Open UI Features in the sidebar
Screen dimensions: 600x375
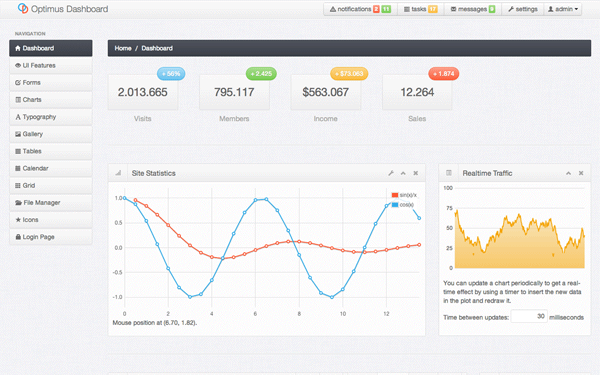tap(51, 65)
